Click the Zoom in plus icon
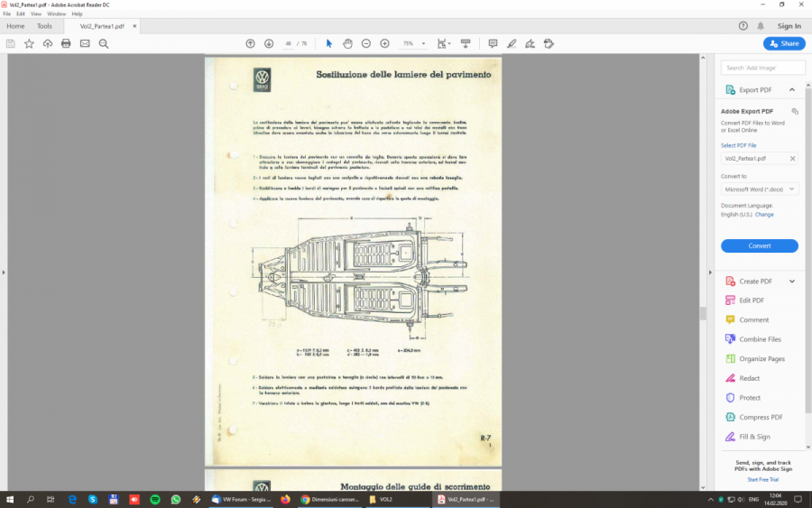Image resolution: width=812 pixels, height=508 pixels. [x=384, y=43]
